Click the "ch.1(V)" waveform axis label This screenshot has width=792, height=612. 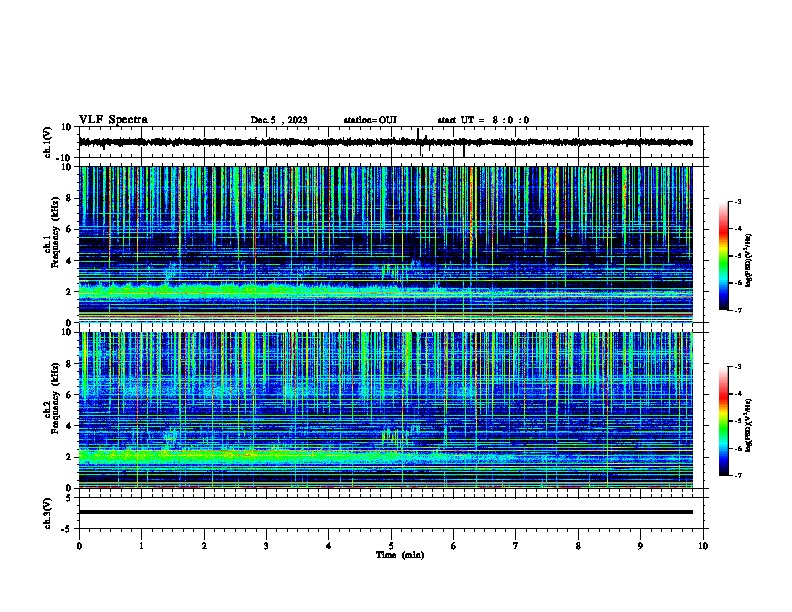point(48,142)
